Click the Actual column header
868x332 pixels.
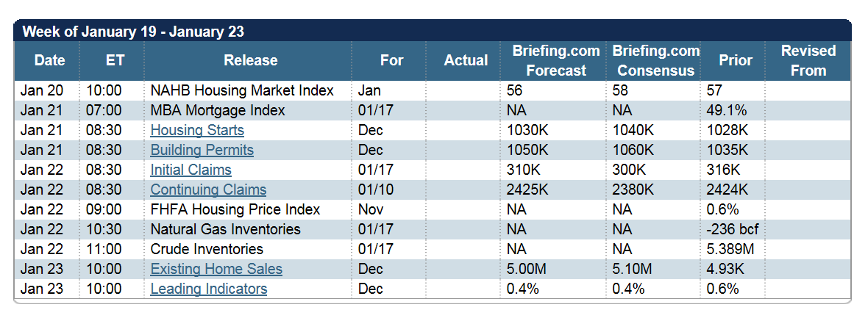point(466,60)
